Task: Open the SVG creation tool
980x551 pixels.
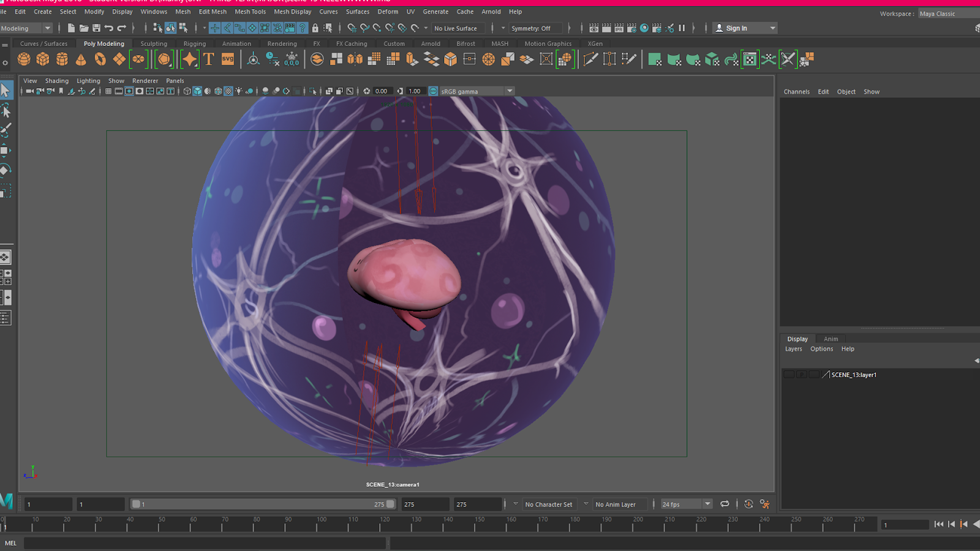Action: click(x=228, y=59)
